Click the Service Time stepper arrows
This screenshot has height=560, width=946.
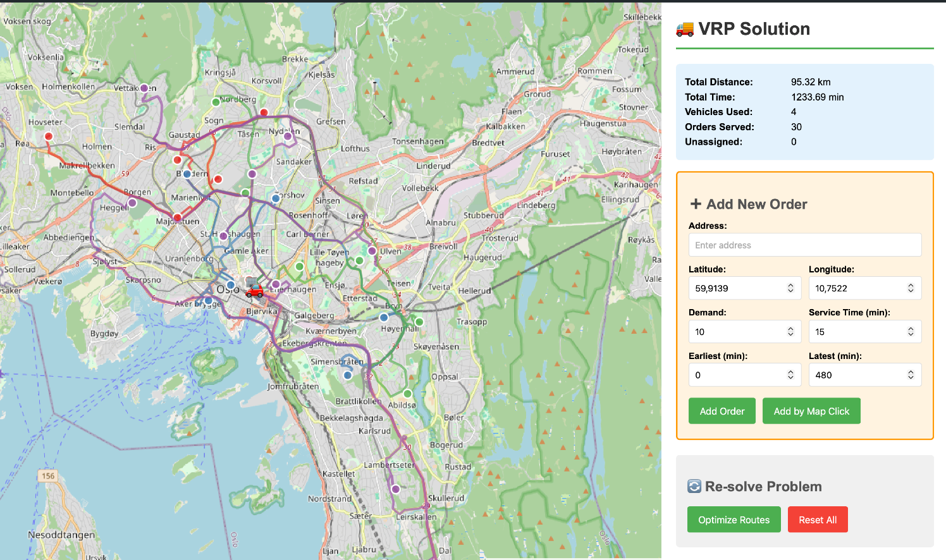[911, 332]
